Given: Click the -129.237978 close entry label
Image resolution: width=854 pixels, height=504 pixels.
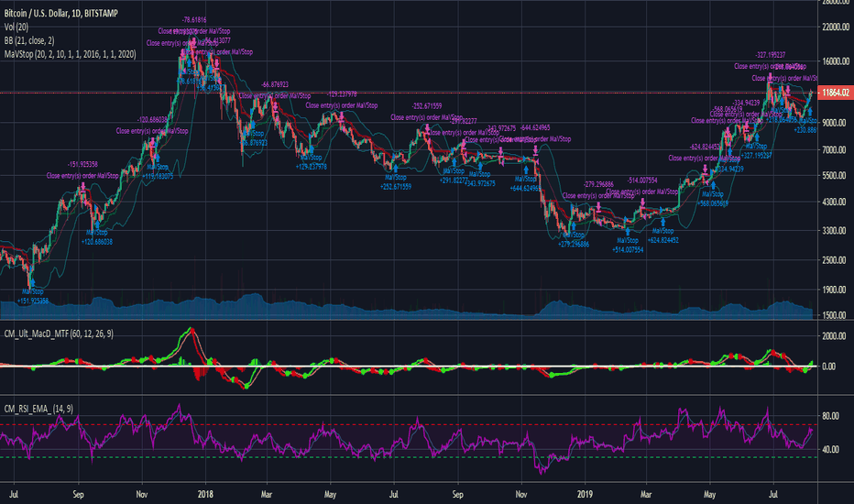Looking at the screenshot, I should [x=342, y=93].
